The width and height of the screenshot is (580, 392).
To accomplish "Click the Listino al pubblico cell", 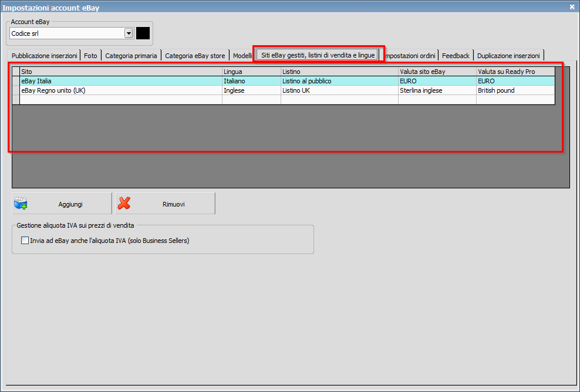I will point(339,81).
